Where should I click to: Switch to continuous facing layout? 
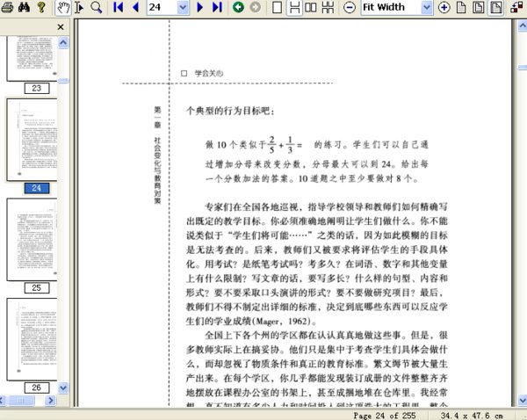pos(328,7)
